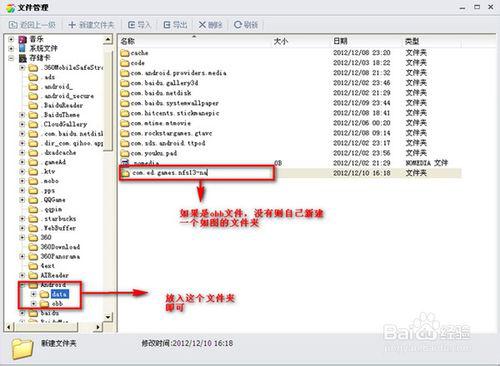Select the 系统文件 system files icon
This screenshot has height=366, width=500.
pyautogui.click(x=23, y=49)
